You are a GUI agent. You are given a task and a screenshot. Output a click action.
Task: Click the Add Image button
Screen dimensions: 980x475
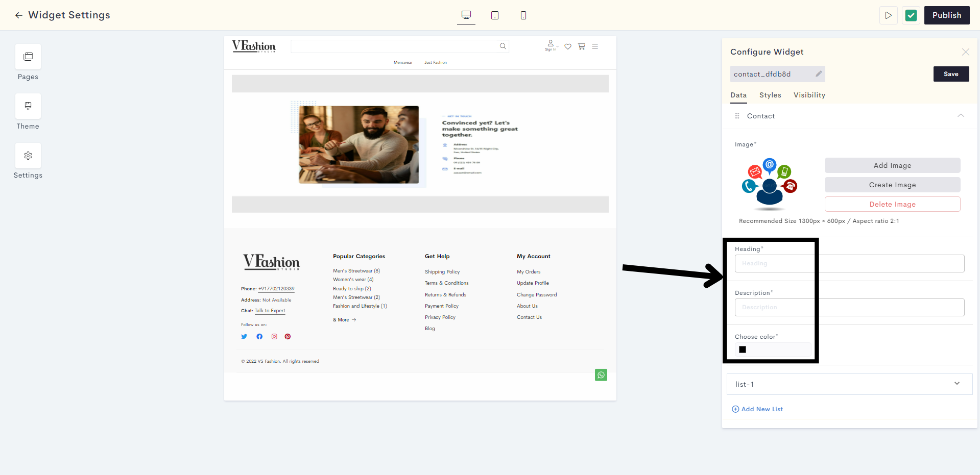[x=892, y=165]
